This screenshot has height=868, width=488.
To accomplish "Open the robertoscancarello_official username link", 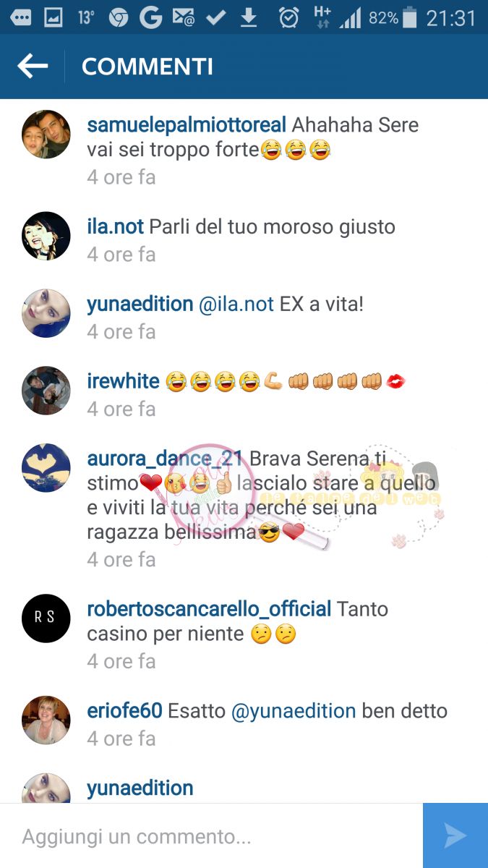I will pyautogui.click(x=209, y=609).
